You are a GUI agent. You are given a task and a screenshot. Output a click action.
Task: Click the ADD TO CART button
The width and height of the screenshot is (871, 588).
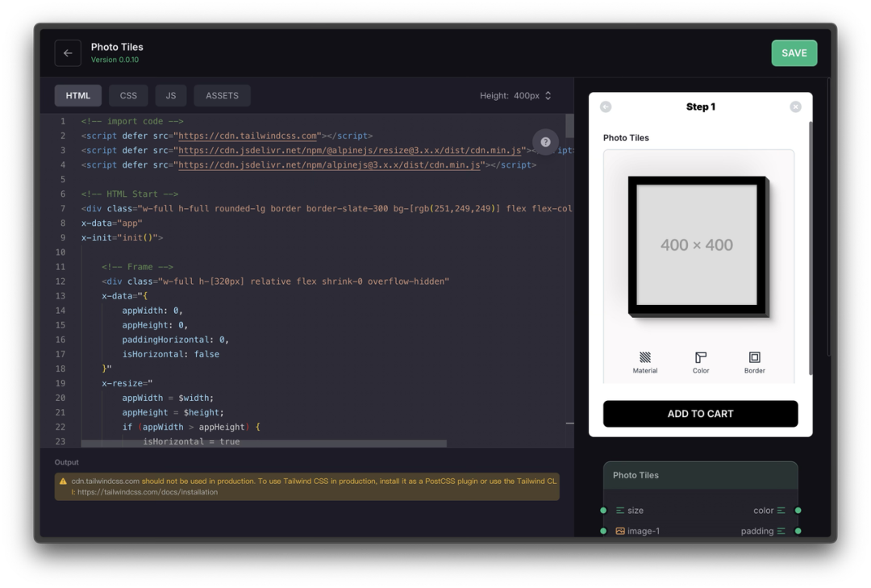pos(701,414)
